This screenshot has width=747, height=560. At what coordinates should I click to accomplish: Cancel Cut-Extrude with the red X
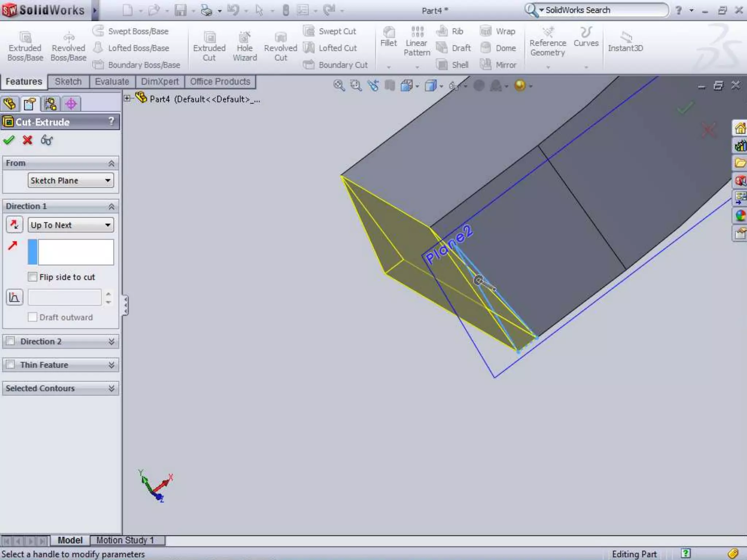(27, 140)
